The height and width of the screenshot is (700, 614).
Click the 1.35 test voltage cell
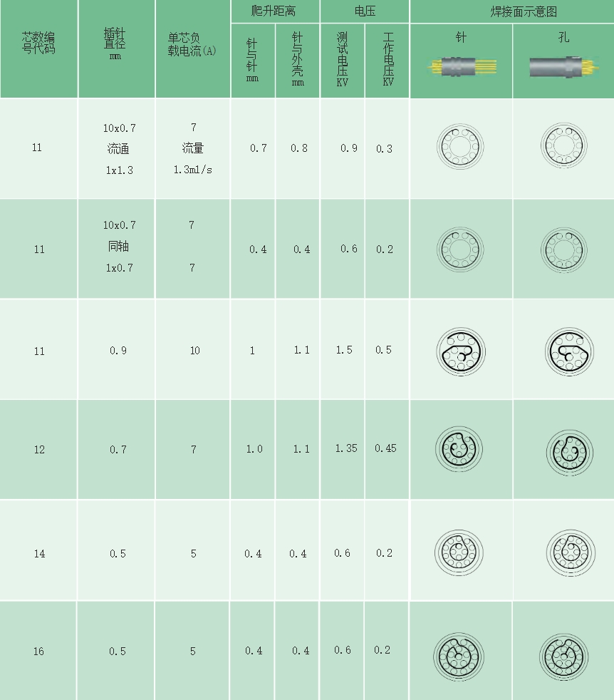pos(346,448)
